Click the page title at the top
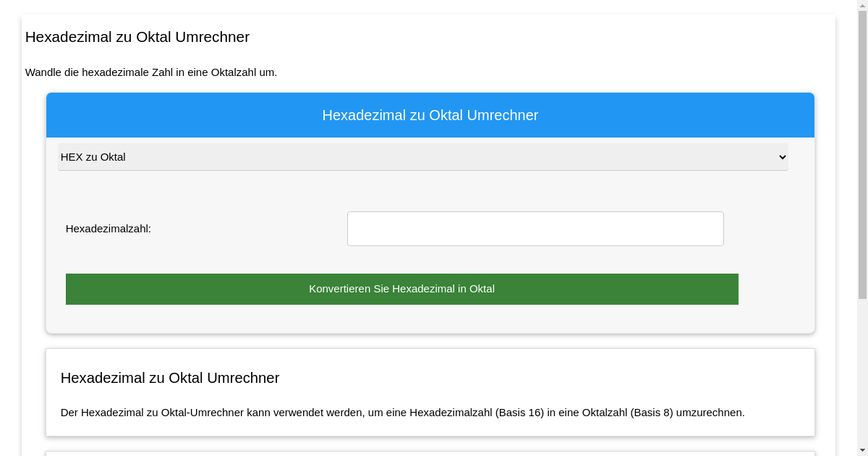The height and width of the screenshot is (456, 868). [137, 37]
